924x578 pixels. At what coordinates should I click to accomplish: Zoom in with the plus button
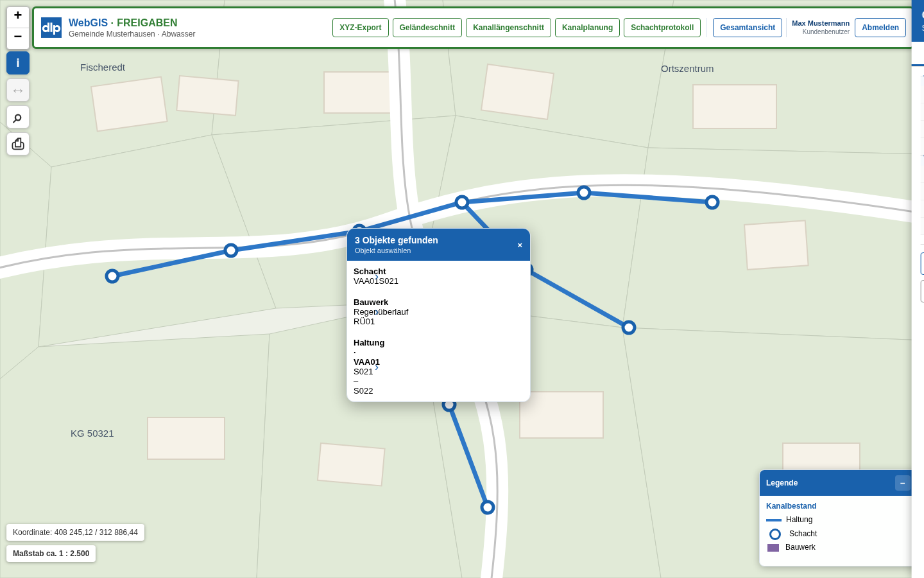tap(18, 17)
